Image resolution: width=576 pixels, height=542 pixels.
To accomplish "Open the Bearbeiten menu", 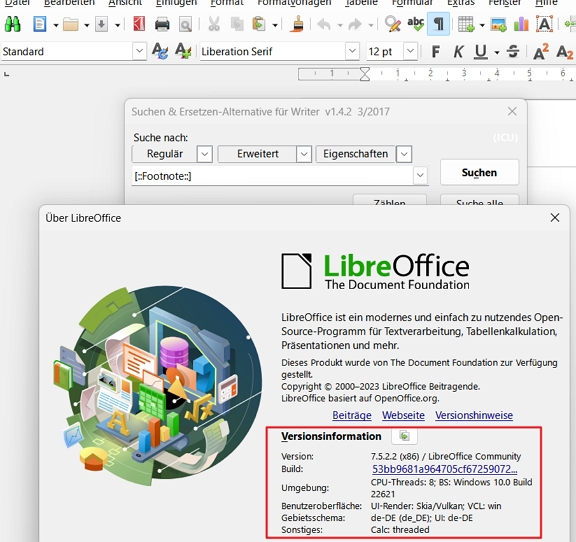I will (69, 2).
